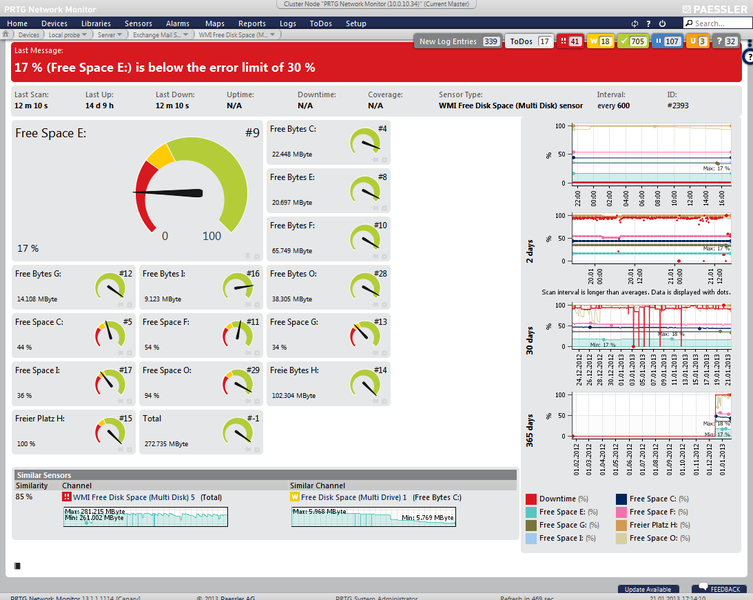Viewport: 753px width, 600px height.
Task: Open the ToDos menu
Action: pos(321,24)
